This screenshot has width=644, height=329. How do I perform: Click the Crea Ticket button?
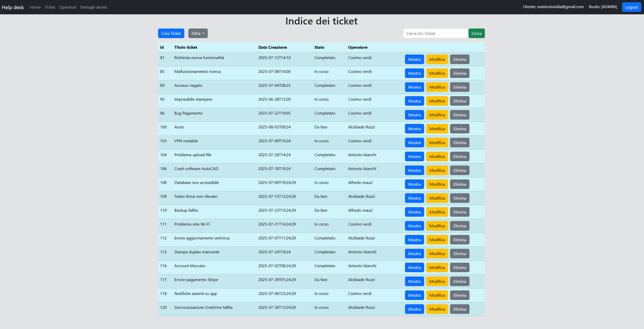pyautogui.click(x=171, y=33)
